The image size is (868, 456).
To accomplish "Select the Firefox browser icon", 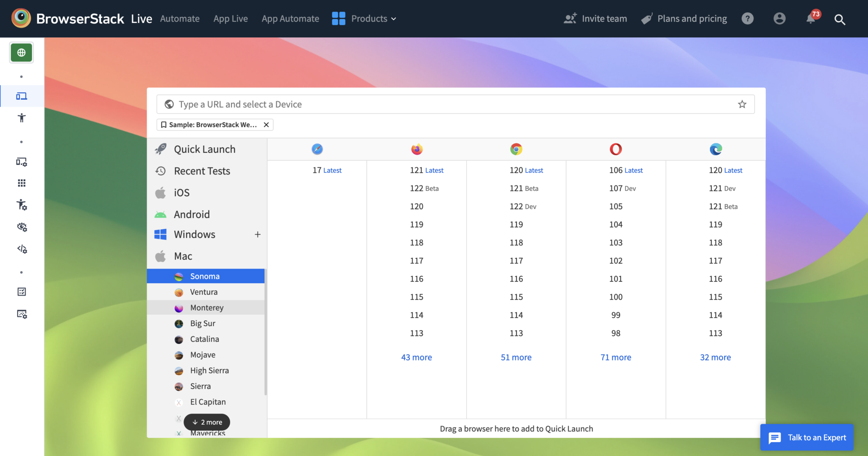I will [416, 149].
